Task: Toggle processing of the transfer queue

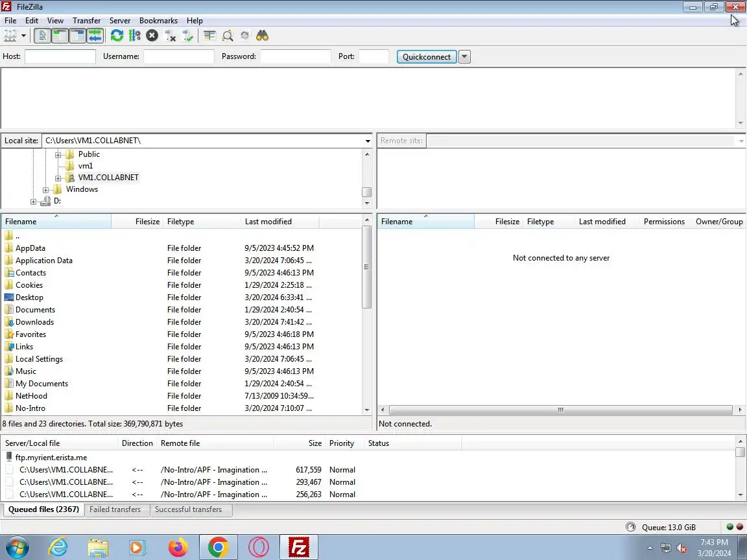Action: tap(135, 36)
